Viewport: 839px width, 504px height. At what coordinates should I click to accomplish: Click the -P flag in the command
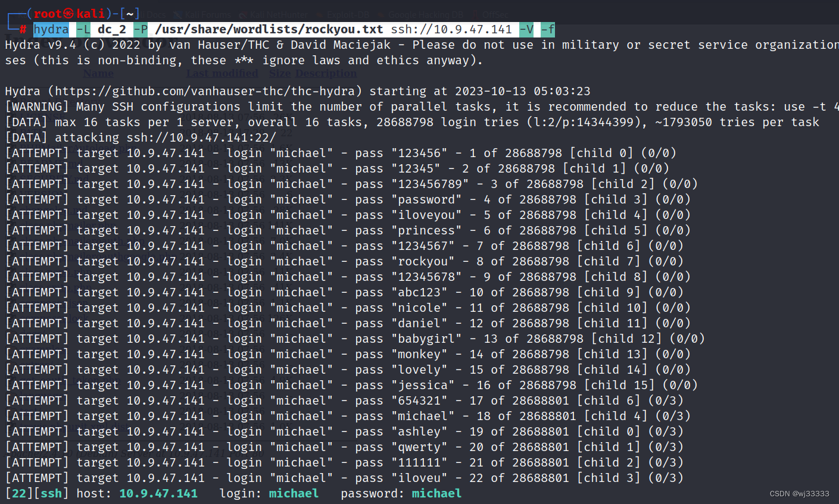pyautogui.click(x=141, y=29)
